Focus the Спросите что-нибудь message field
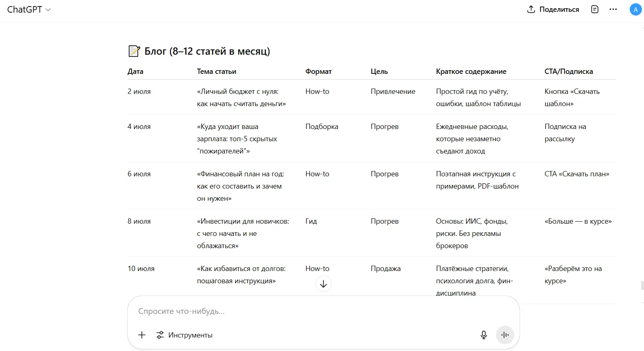Viewport: 644px width, 351px height. click(x=323, y=311)
